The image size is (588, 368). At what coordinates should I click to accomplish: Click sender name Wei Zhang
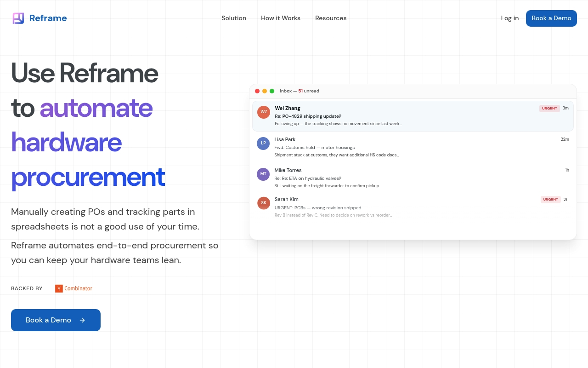tap(288, 109)
